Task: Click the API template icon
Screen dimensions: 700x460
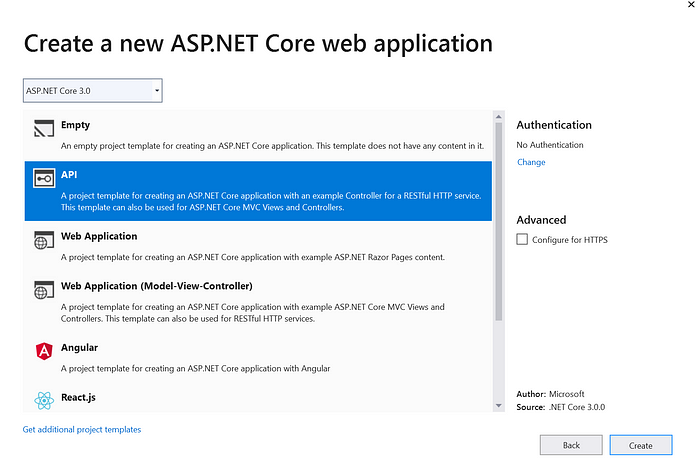Action: (x=44, y=178)
